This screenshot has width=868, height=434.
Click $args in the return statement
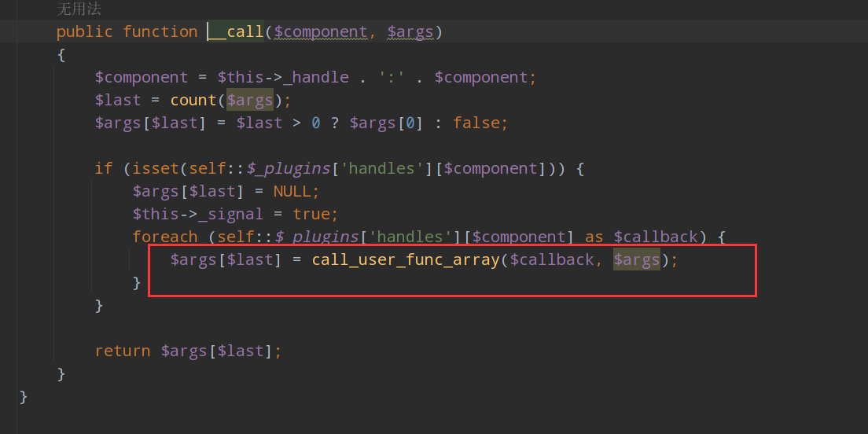pos(184,351)
